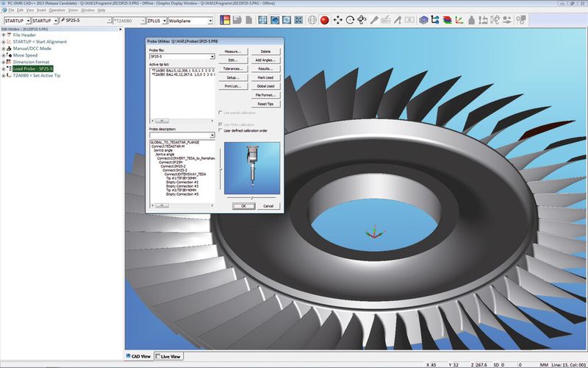Expand the Move Speed tree node

[4, 55]
